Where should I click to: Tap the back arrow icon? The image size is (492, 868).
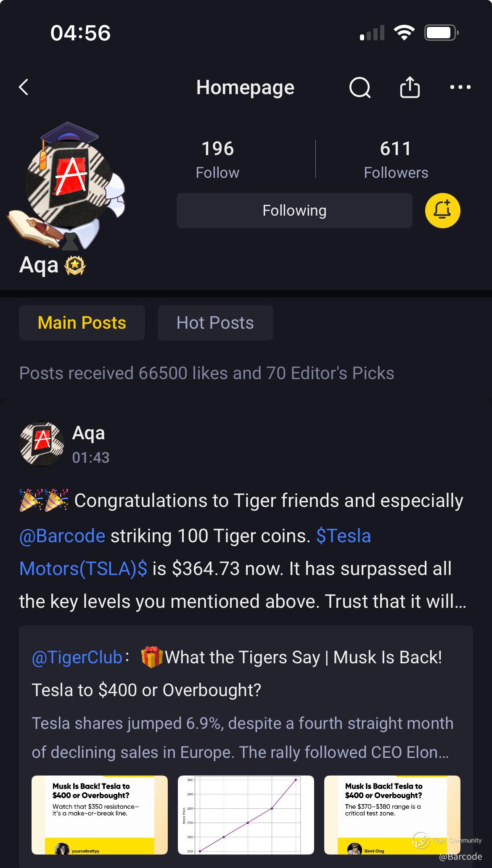point(24,87)
